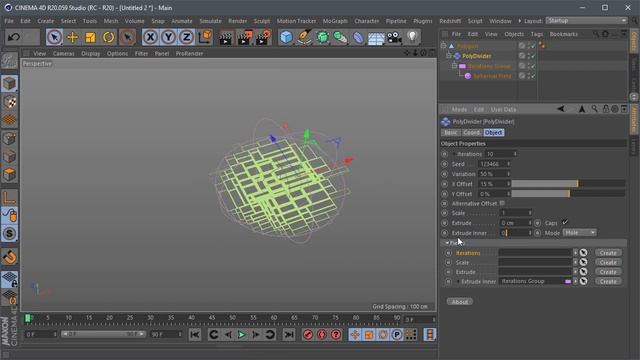Add a Camera object

[x=394, y=37]
